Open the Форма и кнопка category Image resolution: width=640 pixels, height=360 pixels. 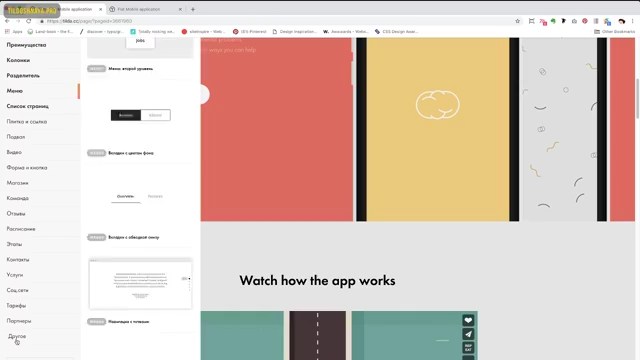[x=27, y=167]
